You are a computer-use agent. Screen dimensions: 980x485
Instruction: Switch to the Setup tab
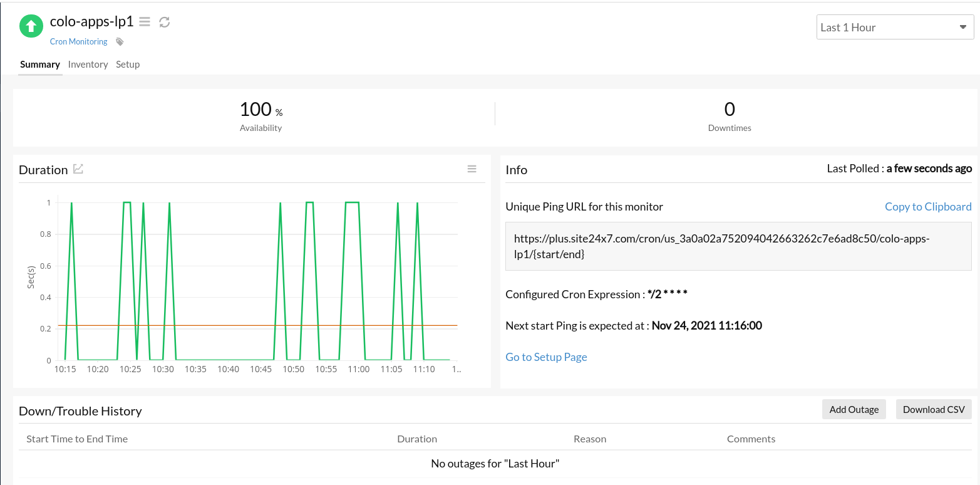[128, 64]
